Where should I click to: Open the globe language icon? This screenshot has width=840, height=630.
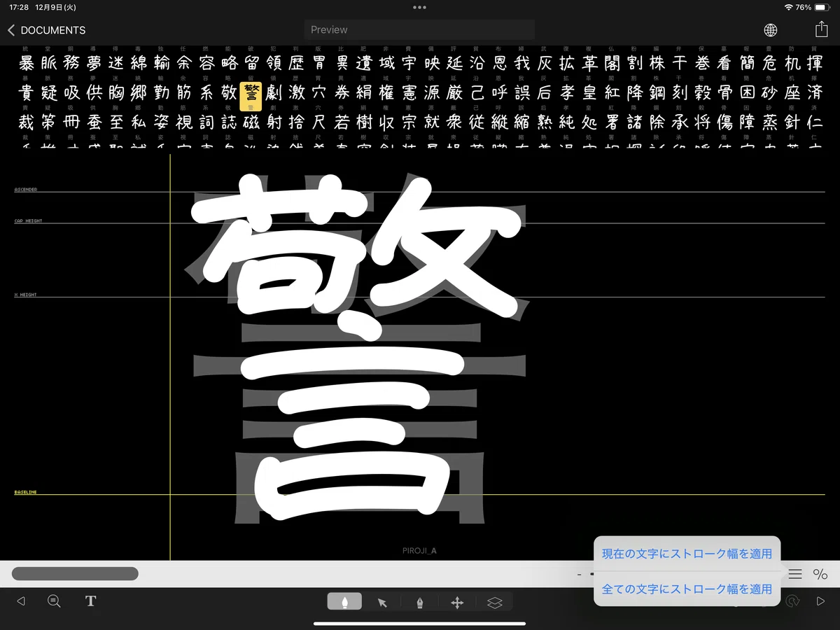point(770,30)
